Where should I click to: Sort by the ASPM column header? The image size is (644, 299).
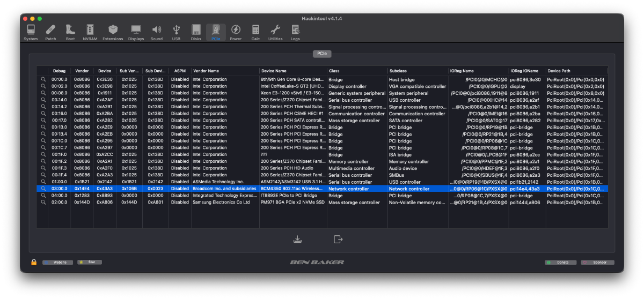coord(180,71)
